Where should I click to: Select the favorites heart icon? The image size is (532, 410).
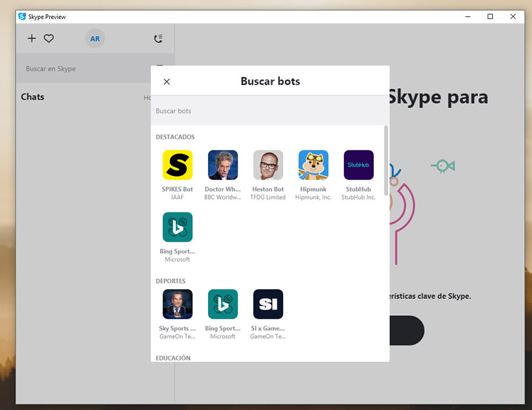pyautogui.click(x=49, y=38)
